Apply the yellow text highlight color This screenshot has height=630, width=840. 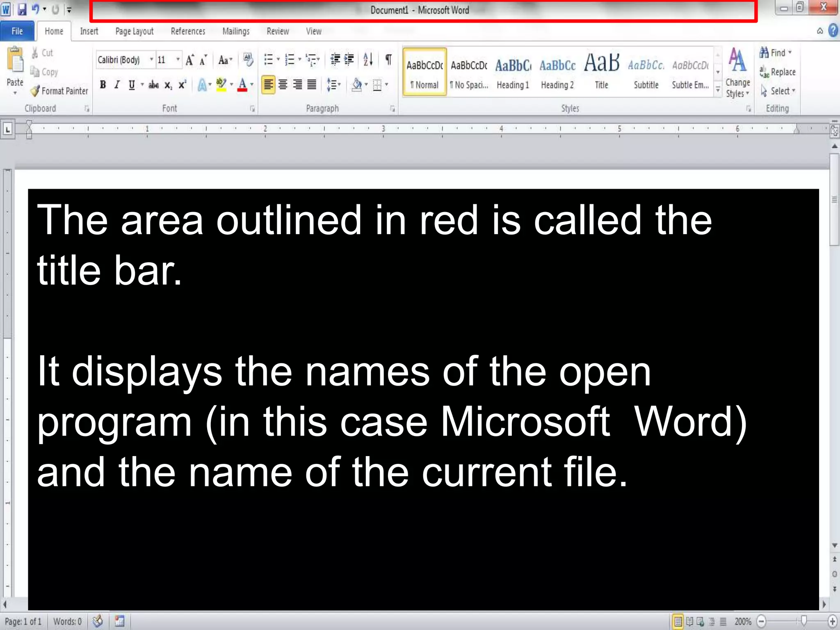pos(221,85)
